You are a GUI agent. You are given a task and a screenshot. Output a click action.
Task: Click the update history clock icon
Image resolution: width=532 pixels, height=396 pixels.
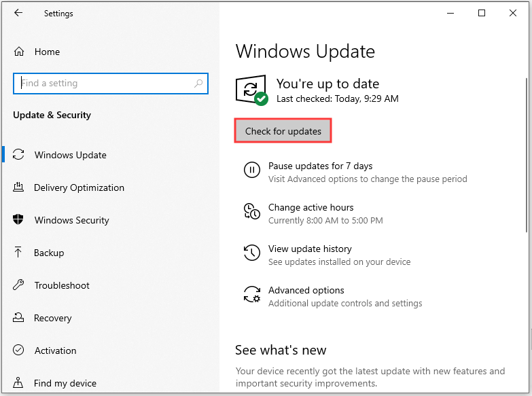(x=252, y=253)
